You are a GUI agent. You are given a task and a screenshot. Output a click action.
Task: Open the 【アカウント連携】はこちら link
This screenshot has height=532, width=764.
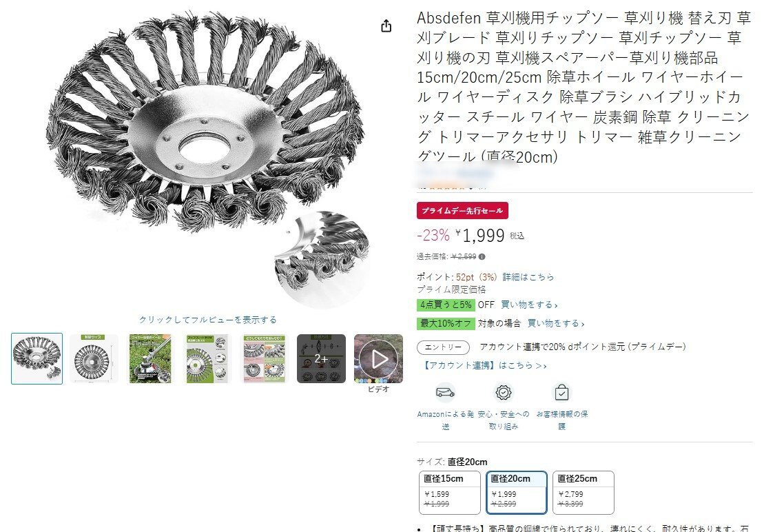pos(484,365)
